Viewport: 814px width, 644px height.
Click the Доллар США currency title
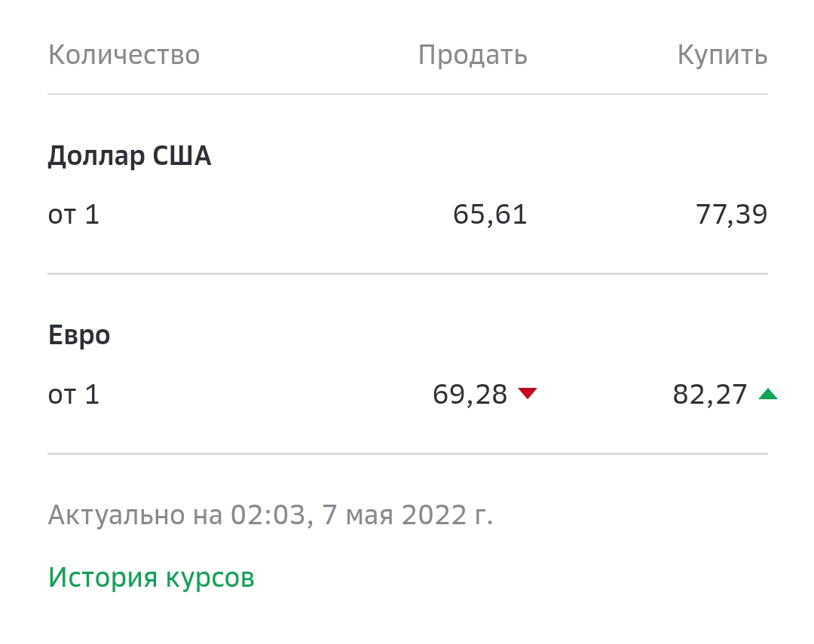pyautogui.click(x=130, y=156)
